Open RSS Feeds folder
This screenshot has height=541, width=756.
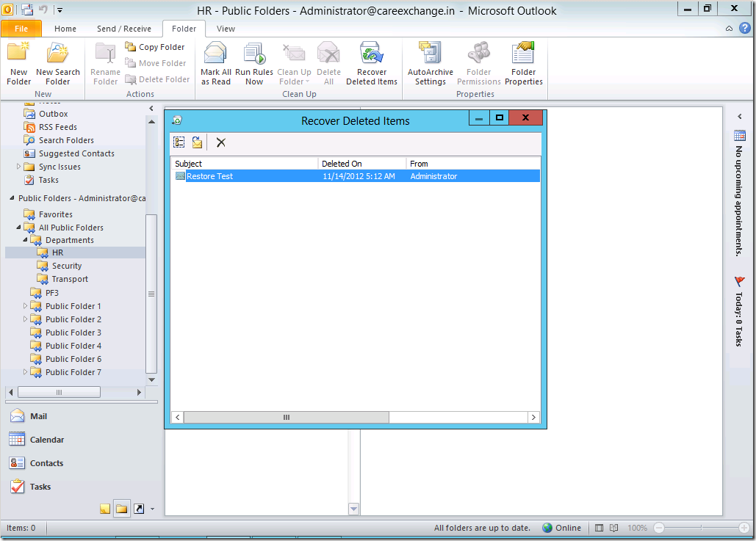(x=58, y=127)
